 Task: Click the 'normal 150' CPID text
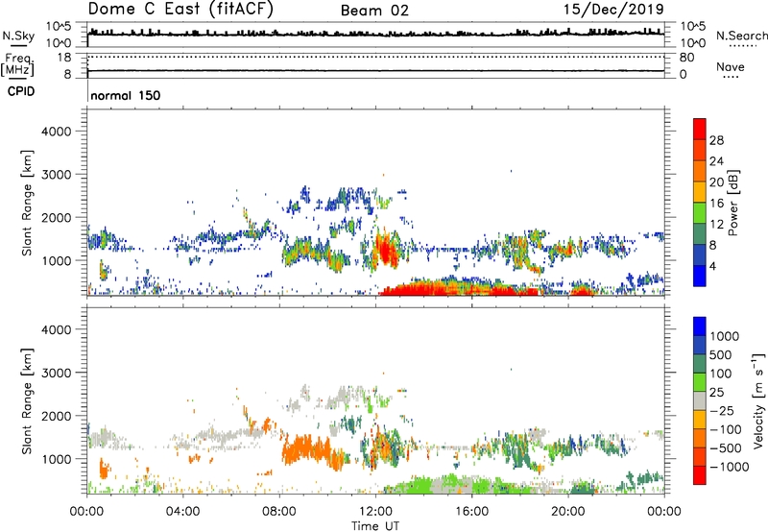[x=126, y=95]
